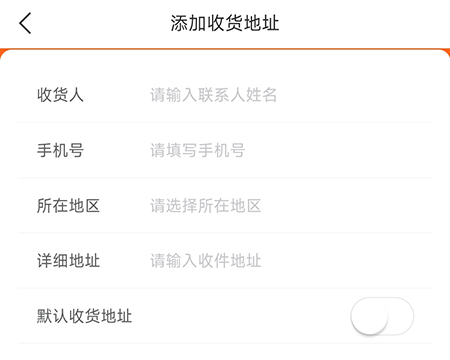The width and height of the screenshot is (450, 360).
Task: Go back using the left arrow icon
Action: 25,23
